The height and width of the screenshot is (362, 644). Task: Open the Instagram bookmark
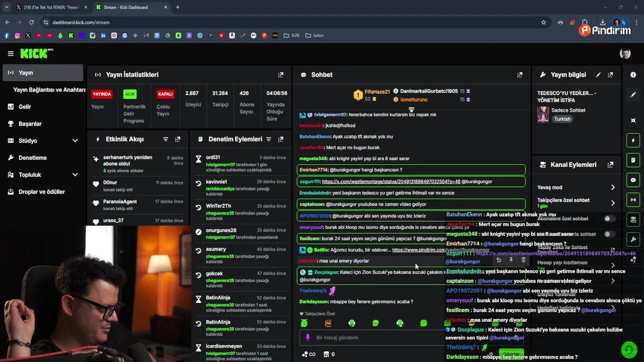(17, 36)
